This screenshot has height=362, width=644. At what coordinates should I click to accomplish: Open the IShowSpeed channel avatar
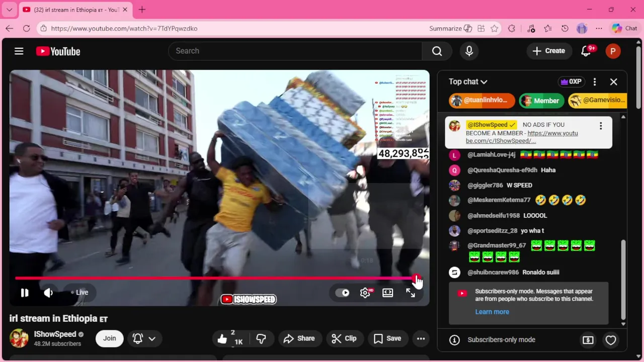coord(19,338)
